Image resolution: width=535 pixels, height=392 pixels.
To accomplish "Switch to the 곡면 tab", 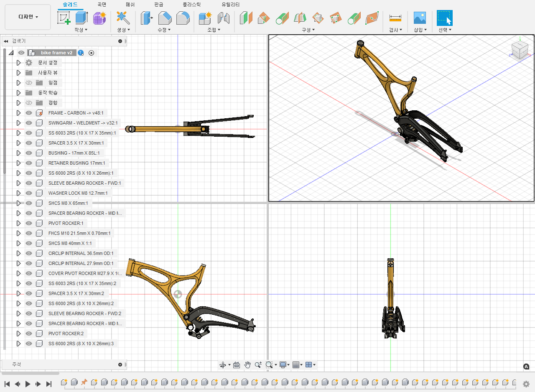I will tap(102, 5).
